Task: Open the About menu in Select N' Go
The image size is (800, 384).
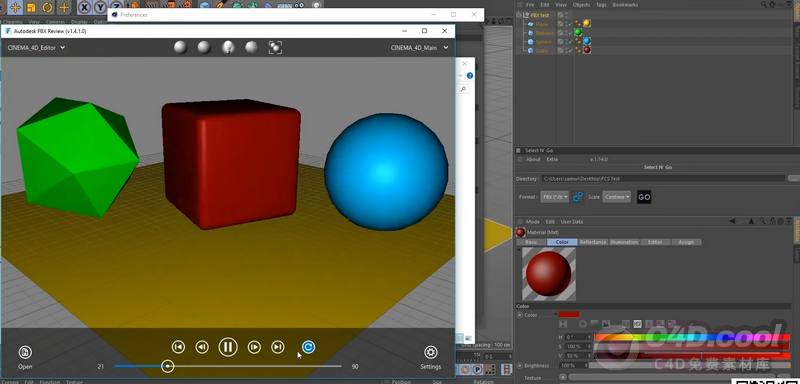Action: [533, 159]
